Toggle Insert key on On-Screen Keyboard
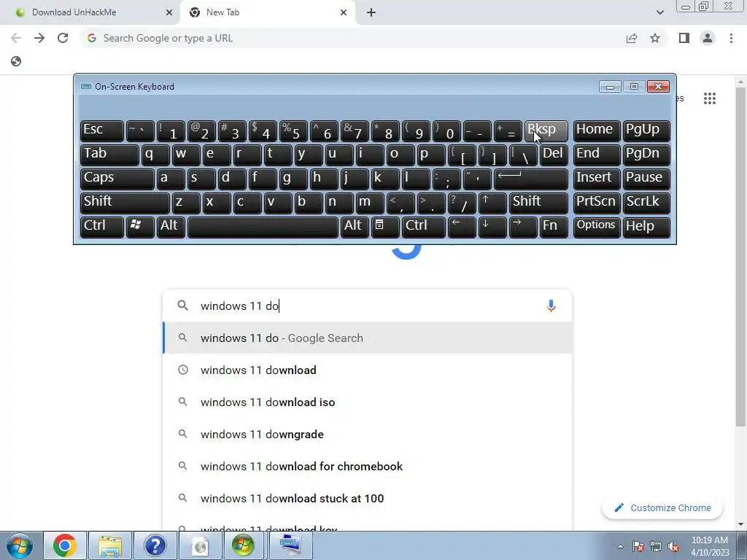This screenshot has width=747, height=560. [597, 179]
